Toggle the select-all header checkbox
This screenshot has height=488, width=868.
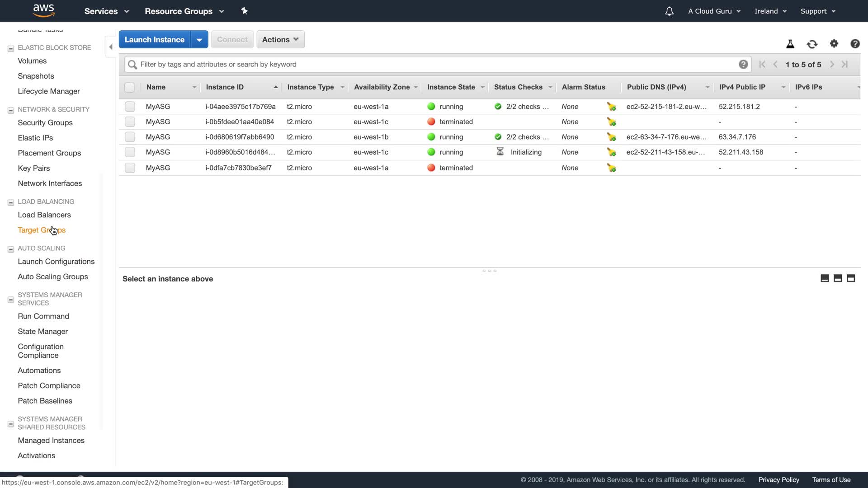point(129,87)
